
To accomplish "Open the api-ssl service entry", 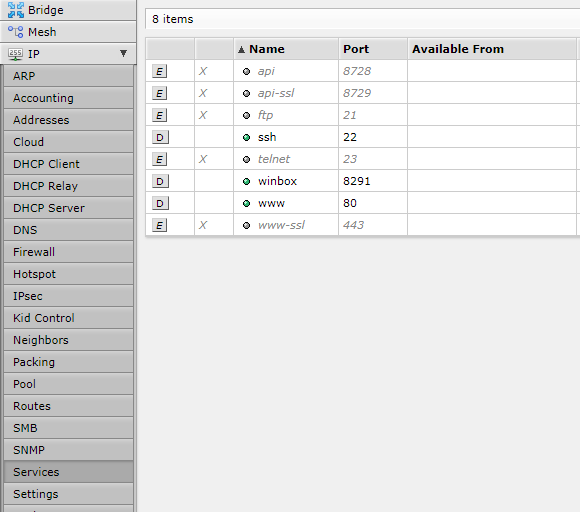I will point(276,93).
